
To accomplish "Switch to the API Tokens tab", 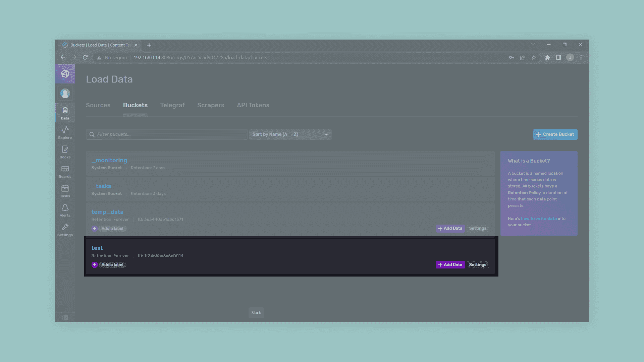I will click(x=253, y=105).
